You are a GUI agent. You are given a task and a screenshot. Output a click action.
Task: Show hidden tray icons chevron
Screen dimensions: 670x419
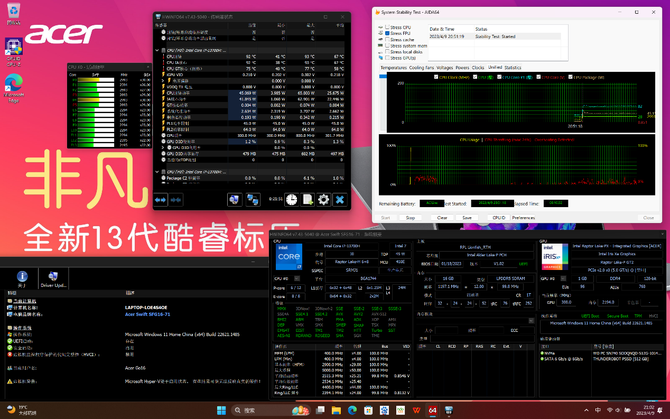[586, 410]
